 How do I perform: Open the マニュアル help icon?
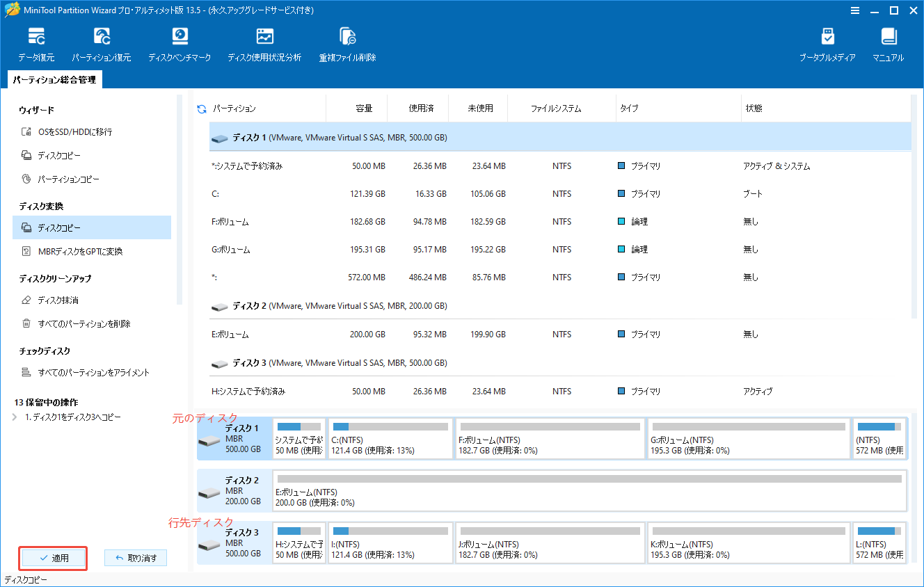888,42
